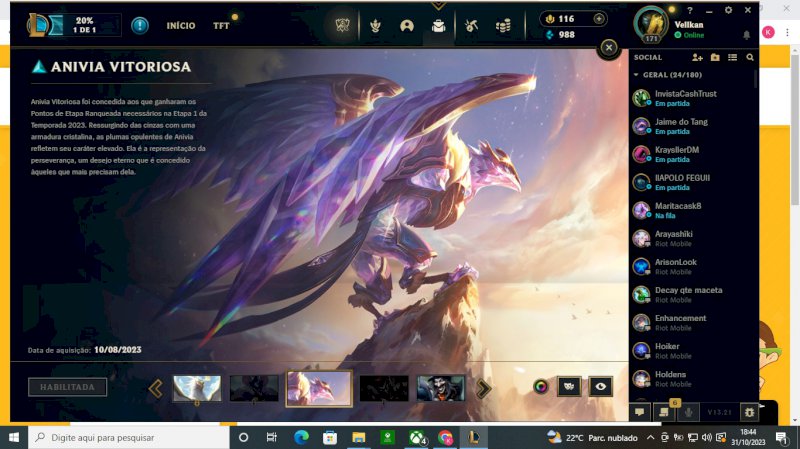
Task: Select the laughing face skin thumbnail
Action: click(x=441, y=389)
